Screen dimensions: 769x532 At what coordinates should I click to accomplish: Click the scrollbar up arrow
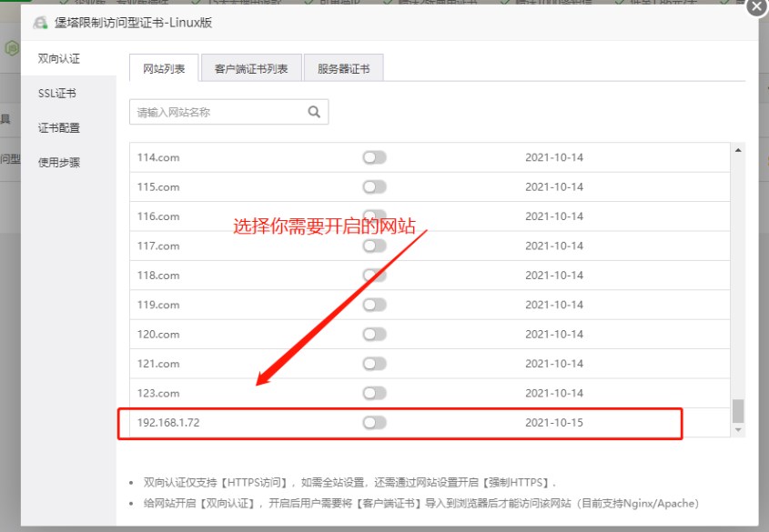(x=737, y=151)
